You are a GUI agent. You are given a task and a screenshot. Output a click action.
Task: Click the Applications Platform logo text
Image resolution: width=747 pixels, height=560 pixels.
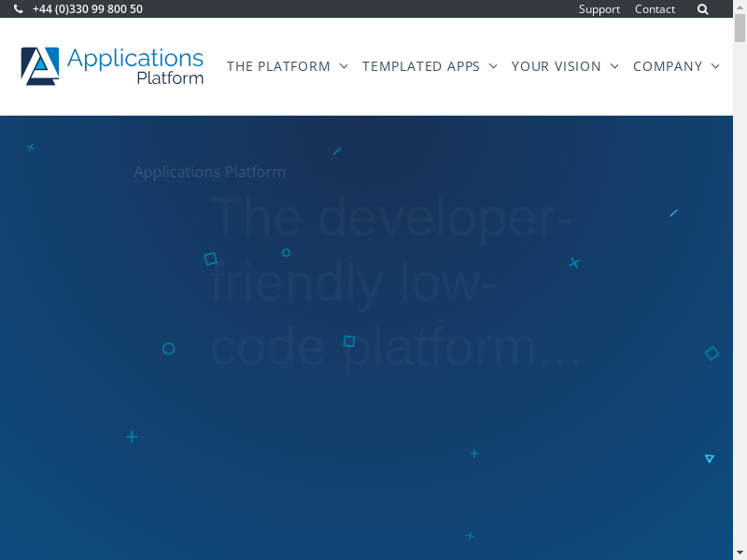coord(135,66)
